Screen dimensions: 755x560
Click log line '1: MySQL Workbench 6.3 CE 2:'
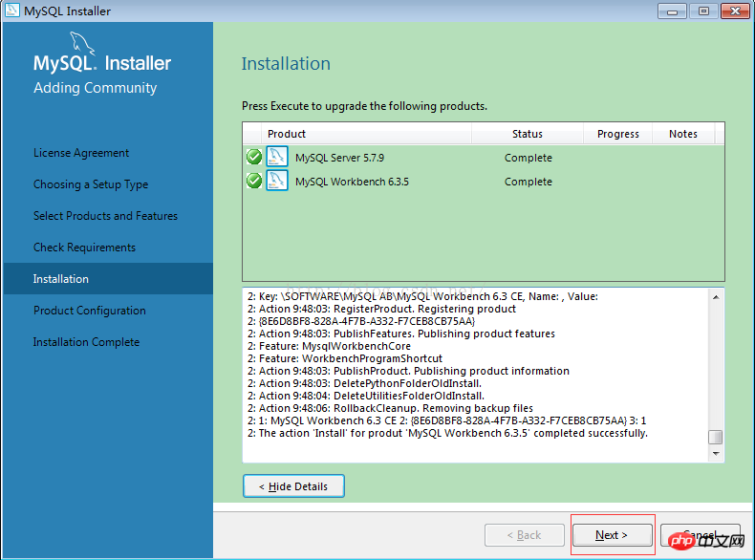[447, 420]
